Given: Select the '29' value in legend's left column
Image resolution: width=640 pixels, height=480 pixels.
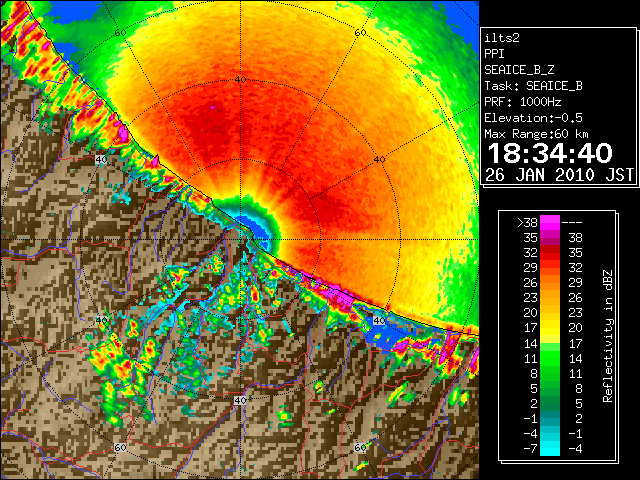Looking at the screenshot, I should 531,268.
